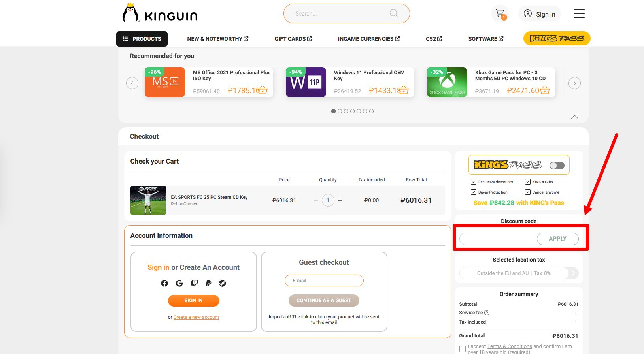Open the SOFTWARE navigation item
644x354 pixels.
[x=486, y=39]
